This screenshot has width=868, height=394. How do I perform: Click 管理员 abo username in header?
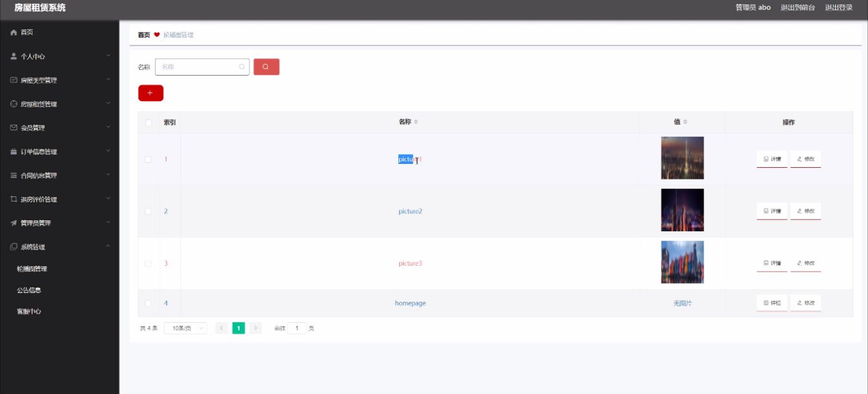coord(753,8)
